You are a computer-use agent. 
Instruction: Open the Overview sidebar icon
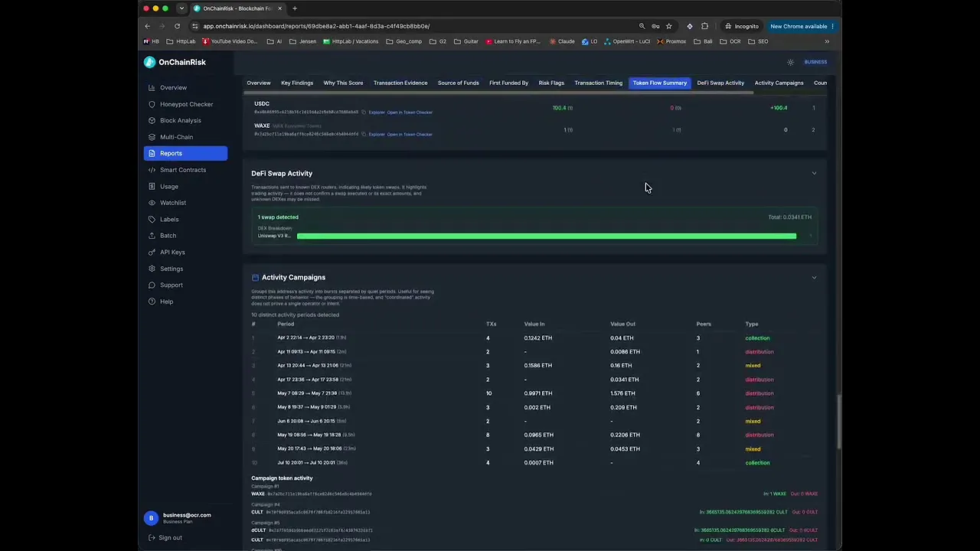coord(152,88)
